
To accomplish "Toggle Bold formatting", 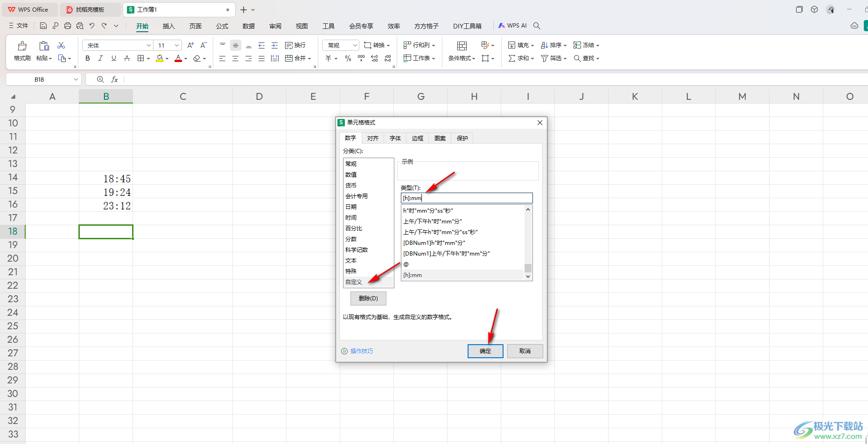I will [x=88, y=58].
